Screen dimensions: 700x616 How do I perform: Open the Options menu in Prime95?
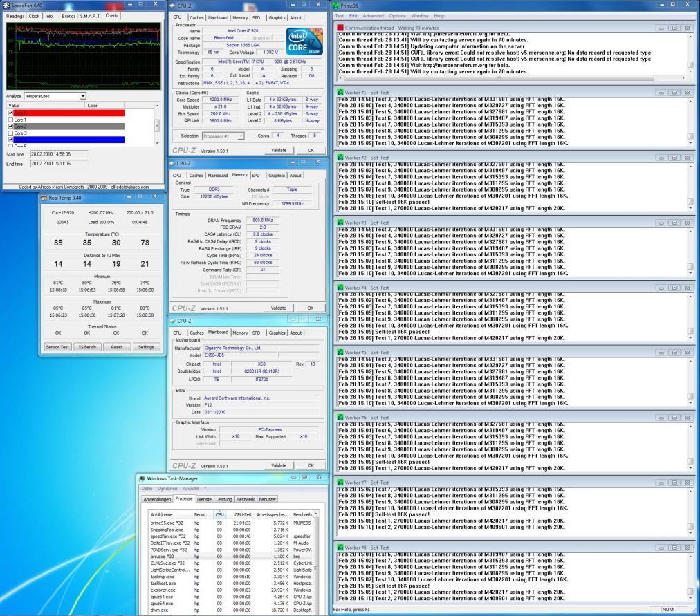click(x=397, y=16)
